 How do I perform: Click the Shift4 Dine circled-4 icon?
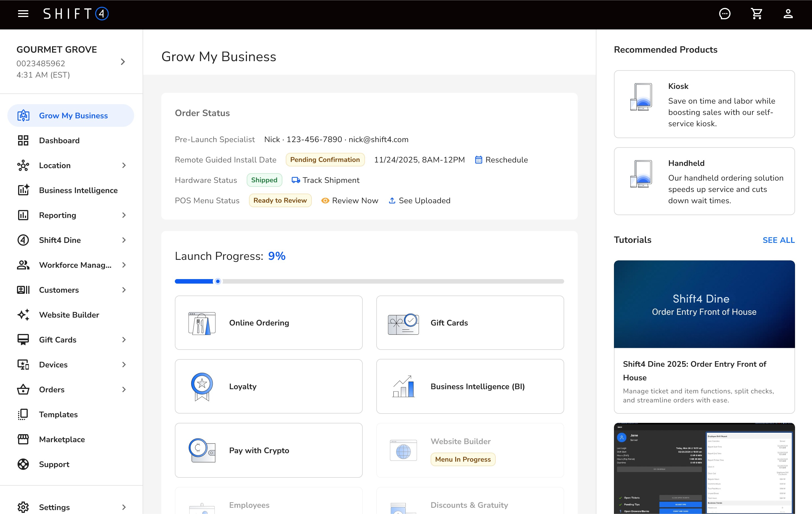pos(23,240)
